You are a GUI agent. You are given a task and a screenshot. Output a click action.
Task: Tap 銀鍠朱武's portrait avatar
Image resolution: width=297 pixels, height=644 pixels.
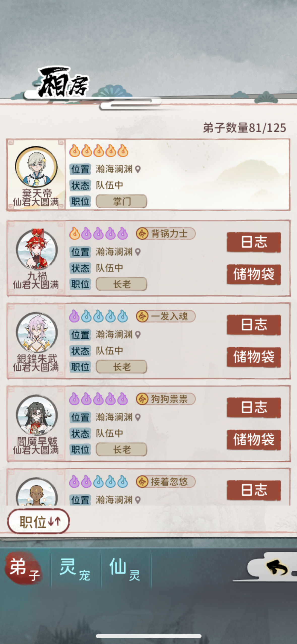37,332
